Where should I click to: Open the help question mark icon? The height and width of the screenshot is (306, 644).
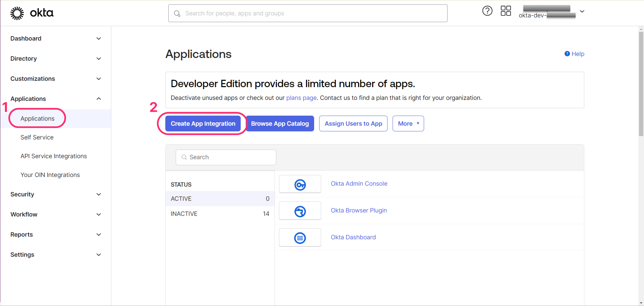coord(487,11)
